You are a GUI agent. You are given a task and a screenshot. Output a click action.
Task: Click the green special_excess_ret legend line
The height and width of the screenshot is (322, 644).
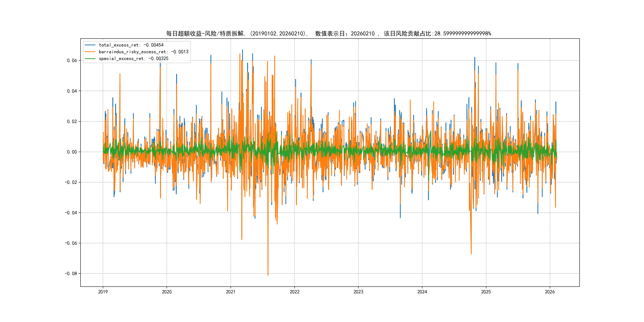90,58
